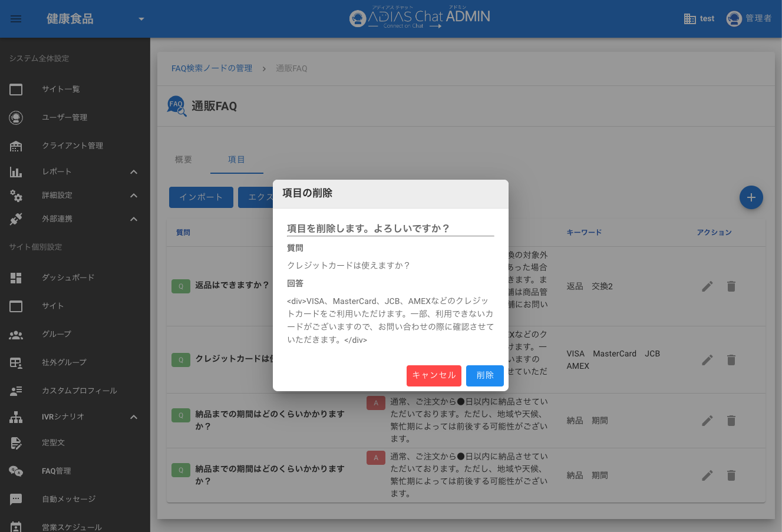Click the FAQ検索ノードの管理 breadcrumb link
Viewport: 782px width, 532px height.
click(x=212, y=68)
